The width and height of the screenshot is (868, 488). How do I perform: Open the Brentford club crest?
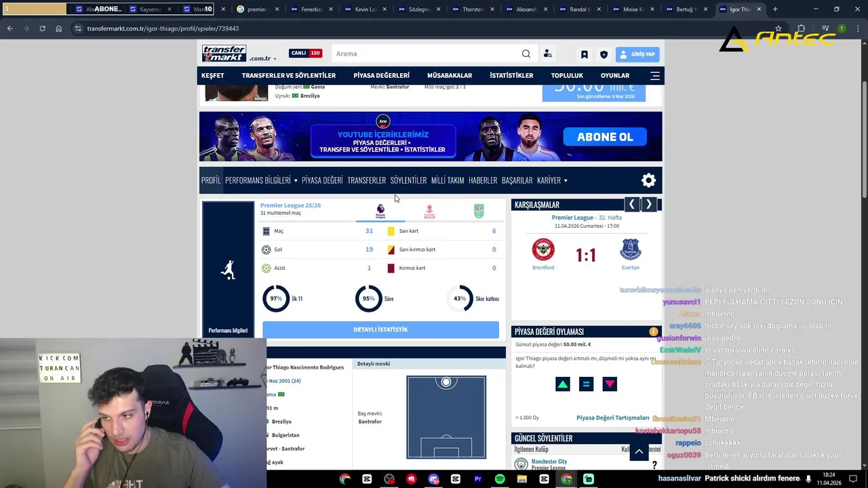click(543, 250)
